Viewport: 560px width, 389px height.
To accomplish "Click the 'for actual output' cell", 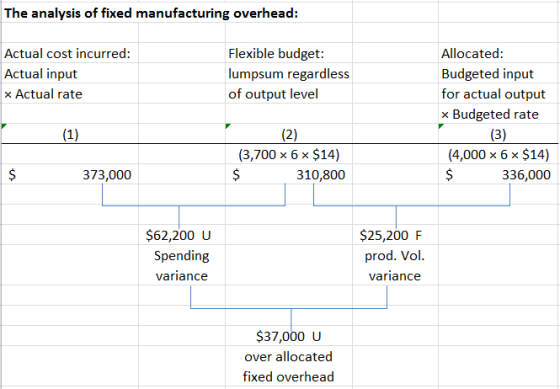I will pos(493,94).
